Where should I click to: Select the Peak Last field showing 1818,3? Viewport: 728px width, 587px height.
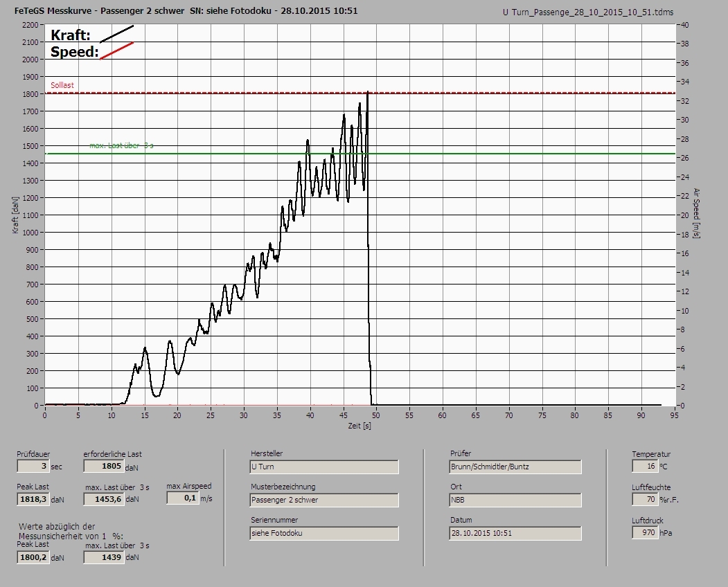[x=33, y=499]
